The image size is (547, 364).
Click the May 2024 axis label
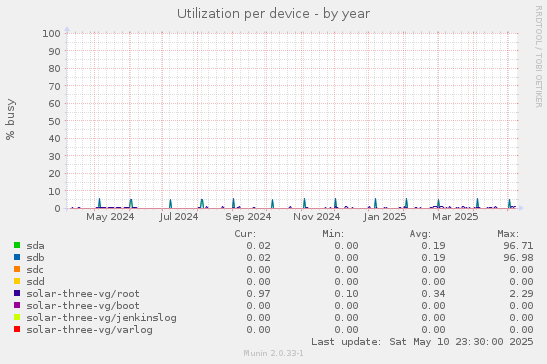pos(110,217)
